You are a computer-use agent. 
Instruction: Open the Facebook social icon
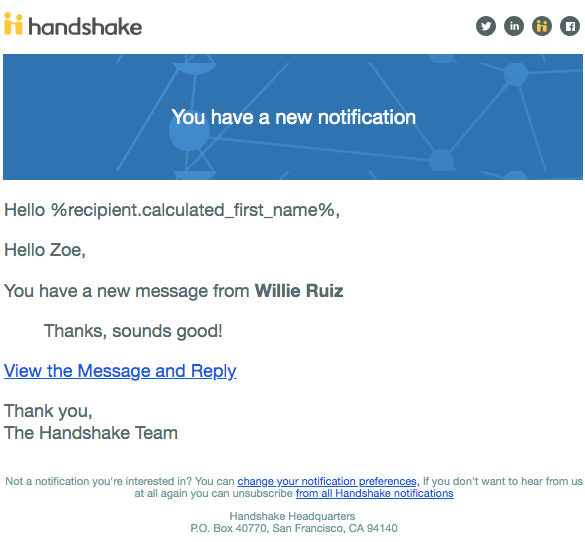tap(570, 26)
